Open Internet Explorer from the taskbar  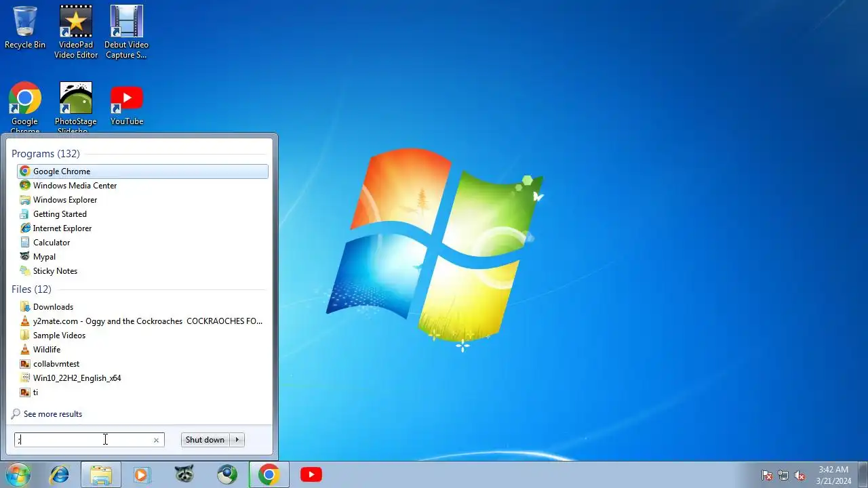[x=60, y=475]
